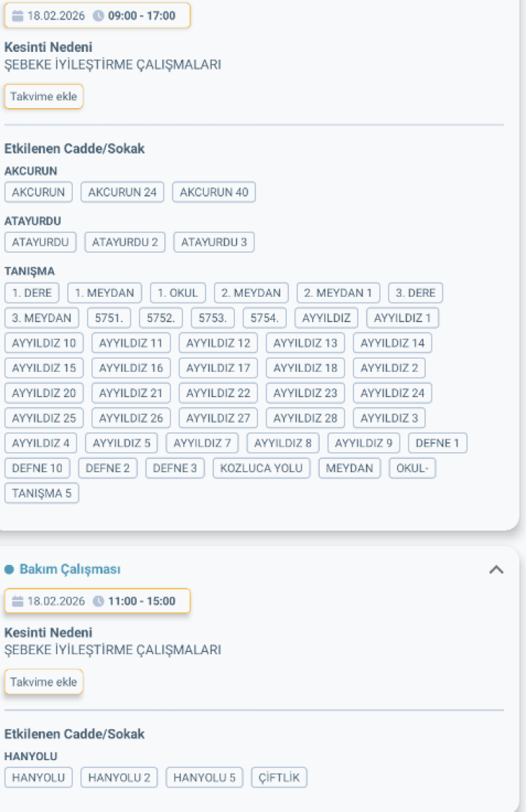Add the 11:00 - 15:00 outage to calendar

pos(43,682)
